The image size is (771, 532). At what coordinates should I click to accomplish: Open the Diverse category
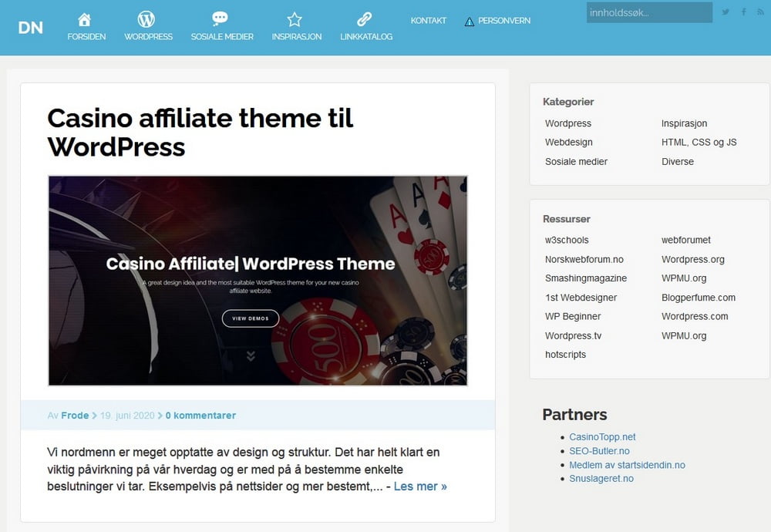point(678,162)
